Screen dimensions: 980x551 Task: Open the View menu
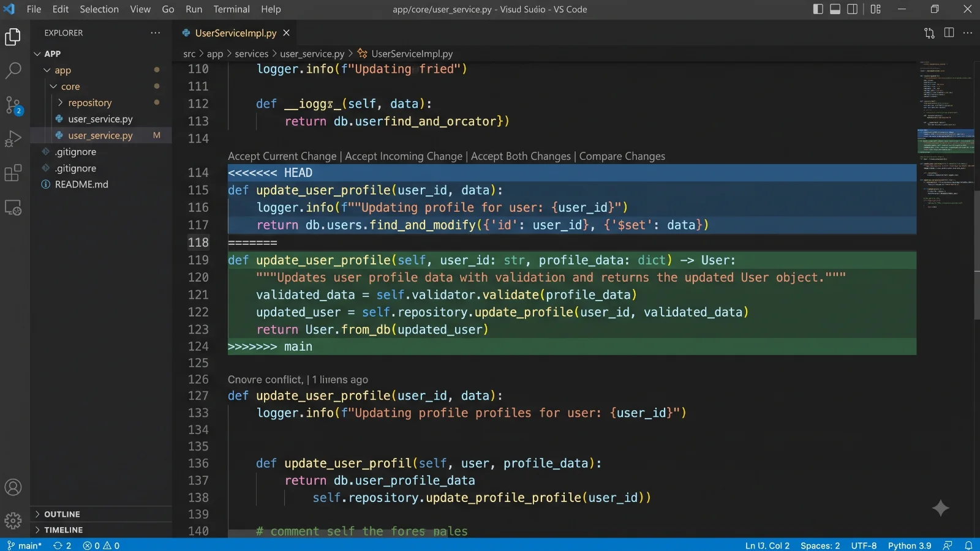(140, 9)
